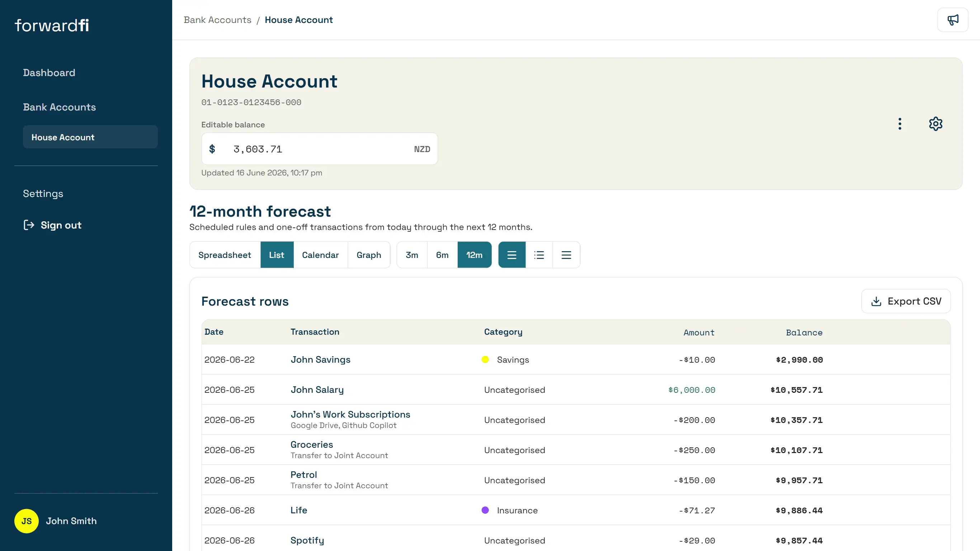980x551 pixels.
Task: Switch to the Spreadsheet view
Action: 225,255
